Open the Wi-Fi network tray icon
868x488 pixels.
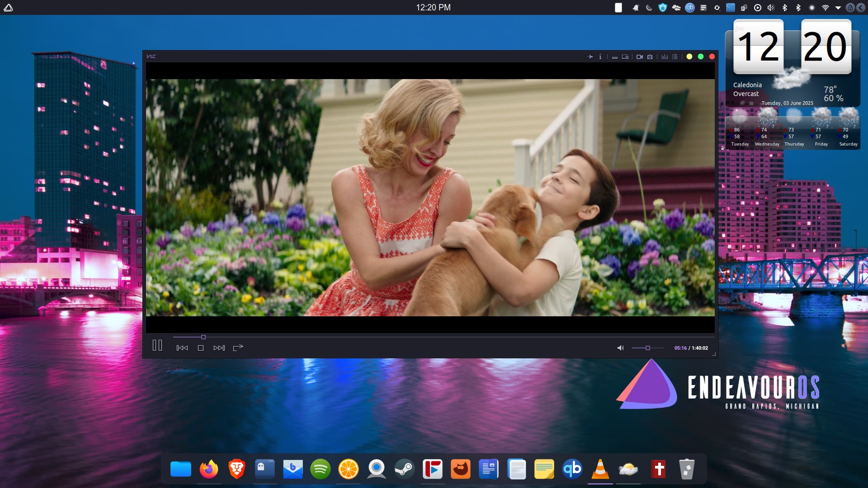point(826,8)
